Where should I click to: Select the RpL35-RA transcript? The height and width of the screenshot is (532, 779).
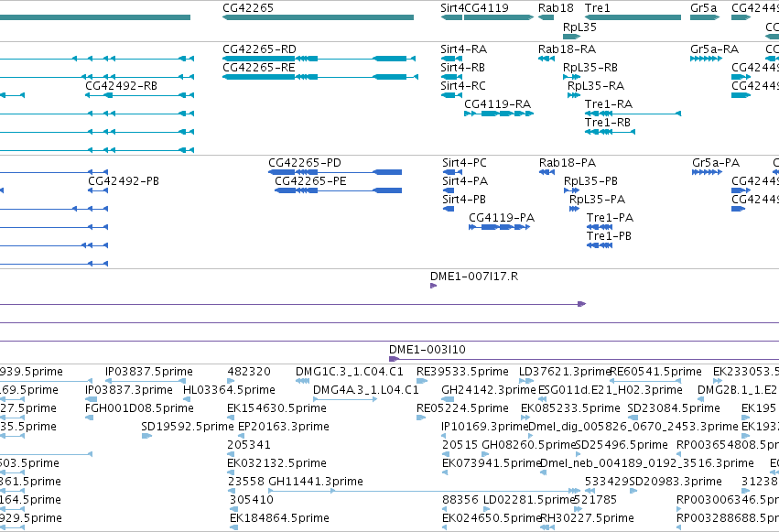(x=574, y=95)
